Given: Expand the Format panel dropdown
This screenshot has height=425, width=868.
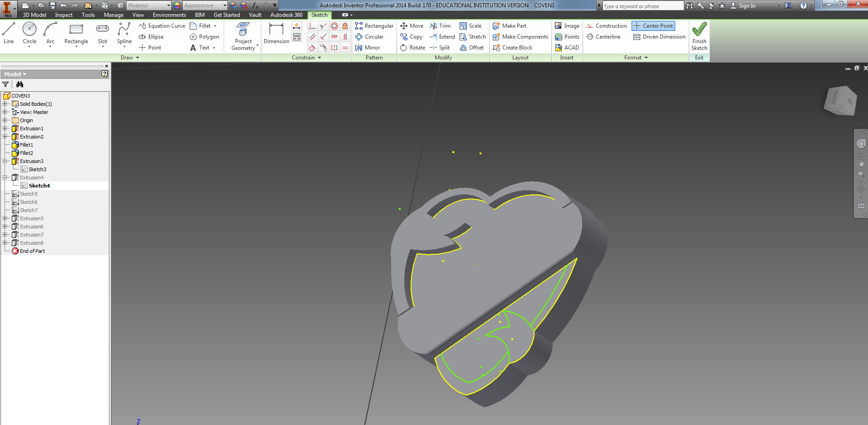Looking at the screenshot, I should pyautogui.click(x=636, y=58).
